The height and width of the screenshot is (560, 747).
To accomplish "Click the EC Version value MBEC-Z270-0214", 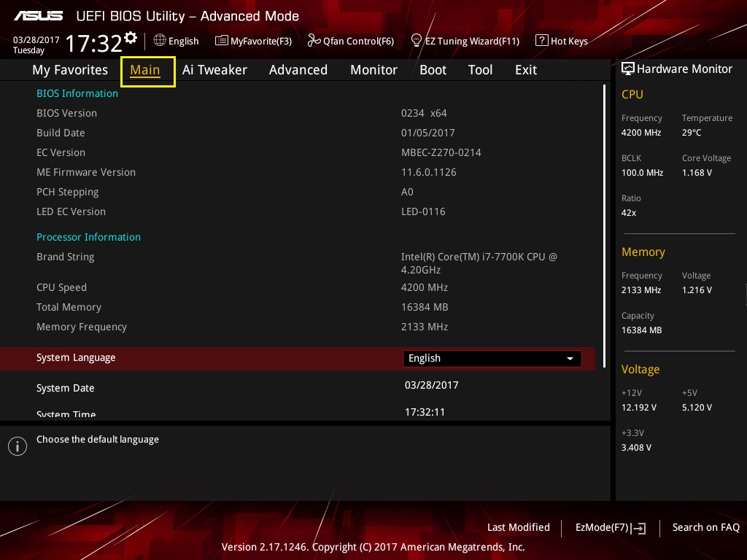I will 441,153.
